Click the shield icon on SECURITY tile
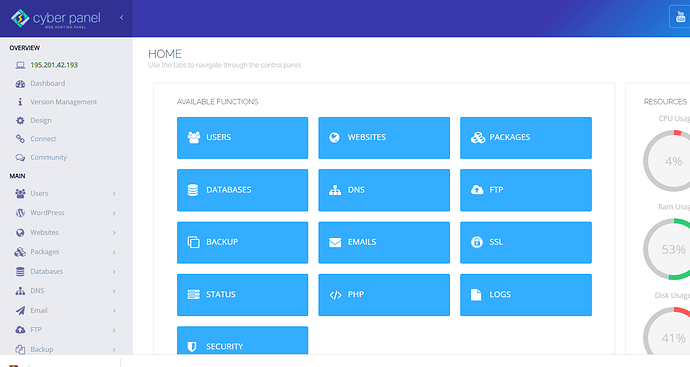 click(192, 347)
